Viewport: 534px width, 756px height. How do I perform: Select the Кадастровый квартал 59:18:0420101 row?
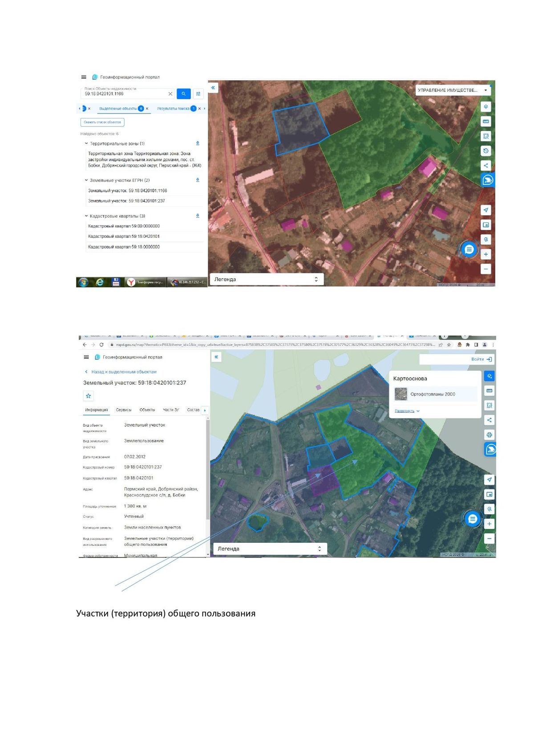(124, 236)
